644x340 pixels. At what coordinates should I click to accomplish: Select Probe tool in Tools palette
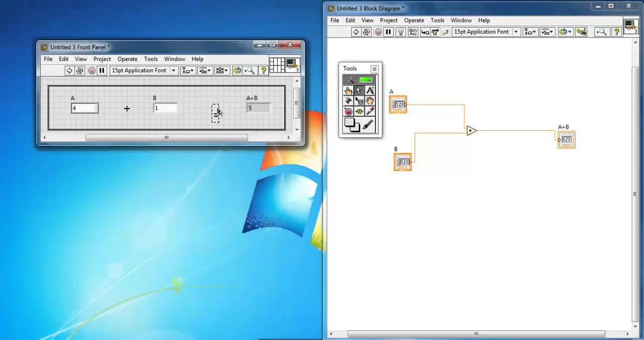click(359, 112)
